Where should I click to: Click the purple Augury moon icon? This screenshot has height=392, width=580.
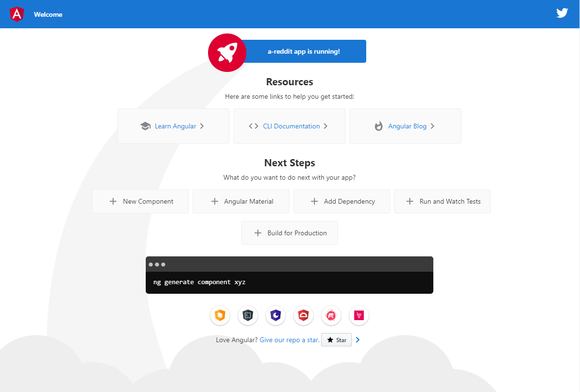pos(276,315)
